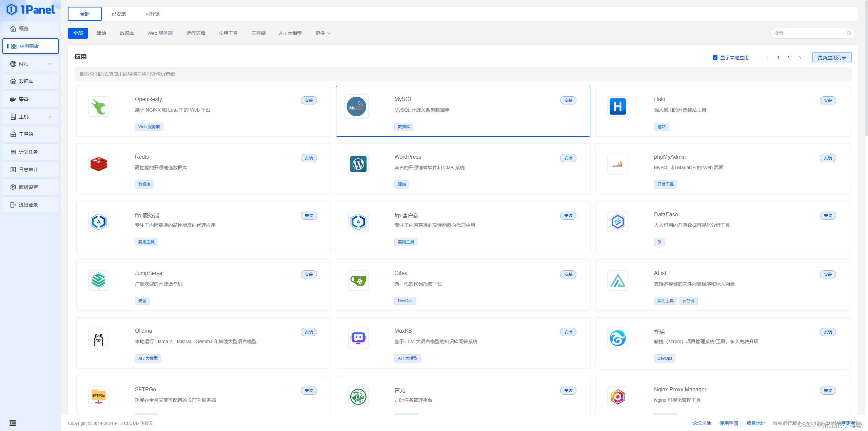
Task: Open the 项目地址 footer link
Action: pyautogui.click(x=756, y=423)
